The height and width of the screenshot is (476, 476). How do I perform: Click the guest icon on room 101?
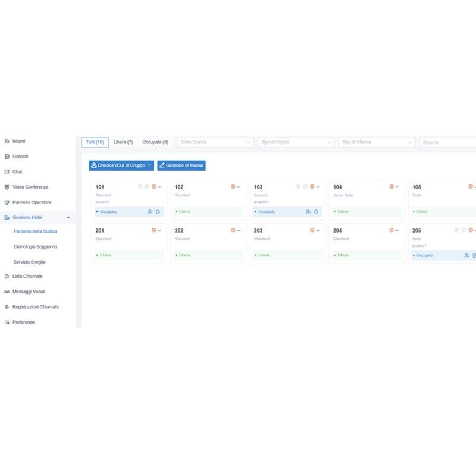(150, 212)
